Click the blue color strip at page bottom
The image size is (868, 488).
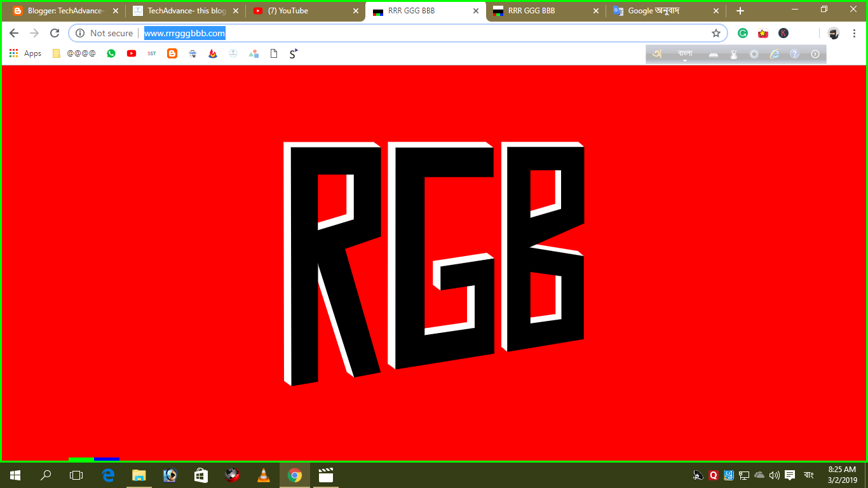(x=107, y=459)
